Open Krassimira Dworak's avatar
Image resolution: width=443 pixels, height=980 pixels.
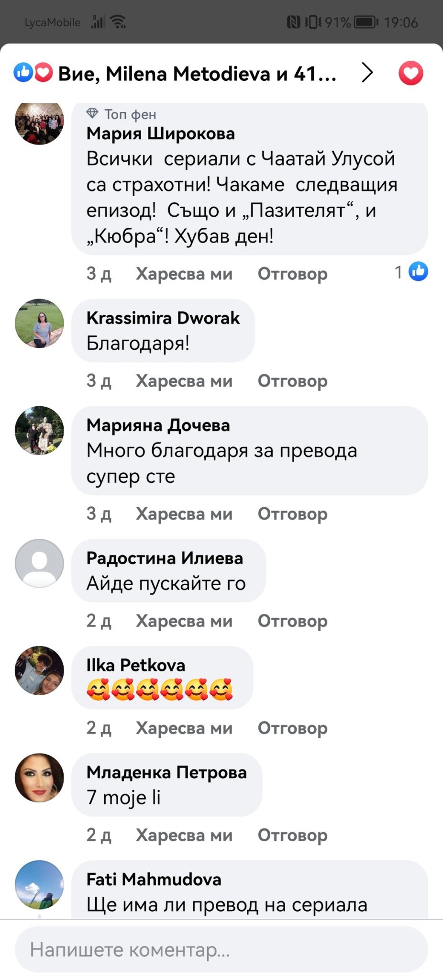[x=39, y=323]
